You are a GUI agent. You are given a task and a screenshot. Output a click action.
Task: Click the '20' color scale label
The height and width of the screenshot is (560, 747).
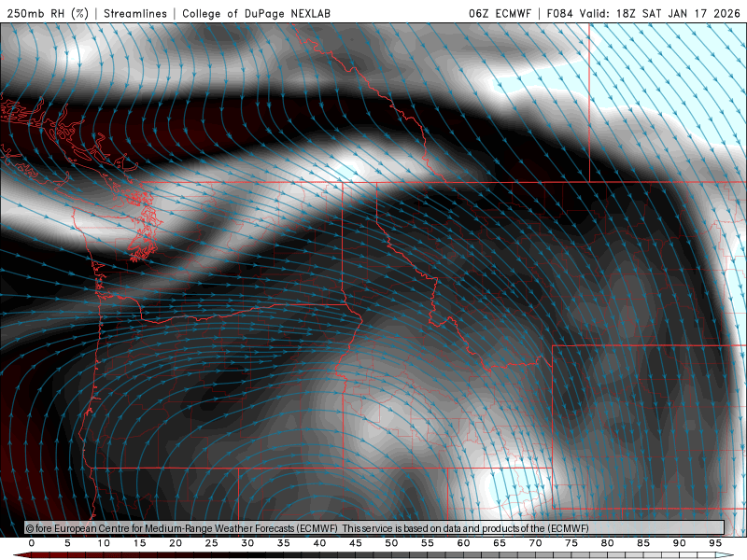(176, 543)
